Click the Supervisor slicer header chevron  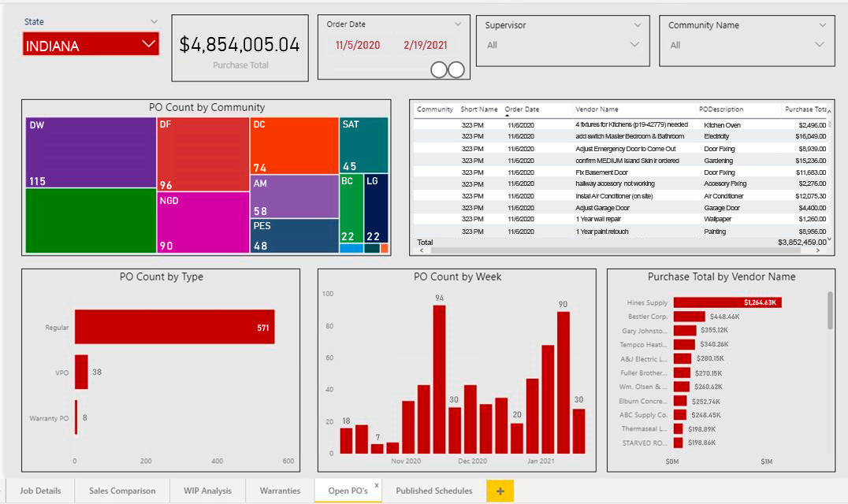(638, 25)
